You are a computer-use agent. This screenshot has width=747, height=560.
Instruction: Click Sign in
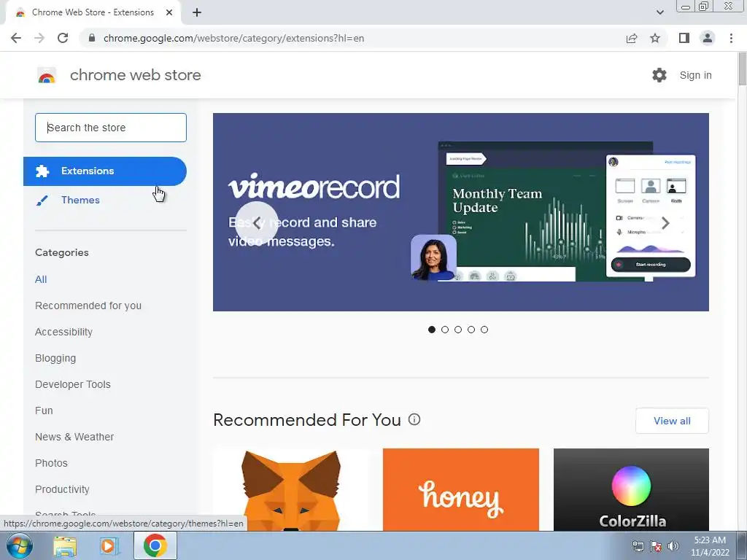coord(695,75)
